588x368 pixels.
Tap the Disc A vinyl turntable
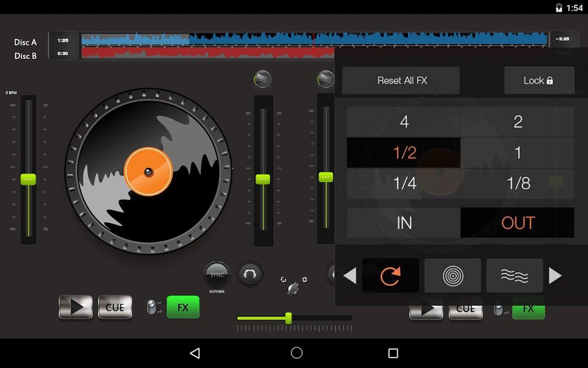pos(148,172)
